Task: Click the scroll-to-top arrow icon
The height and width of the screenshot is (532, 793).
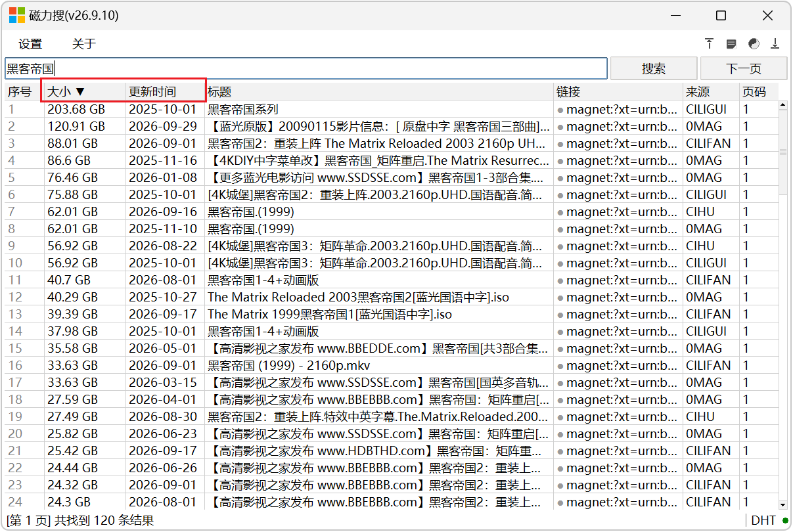Action: [709, 44]
